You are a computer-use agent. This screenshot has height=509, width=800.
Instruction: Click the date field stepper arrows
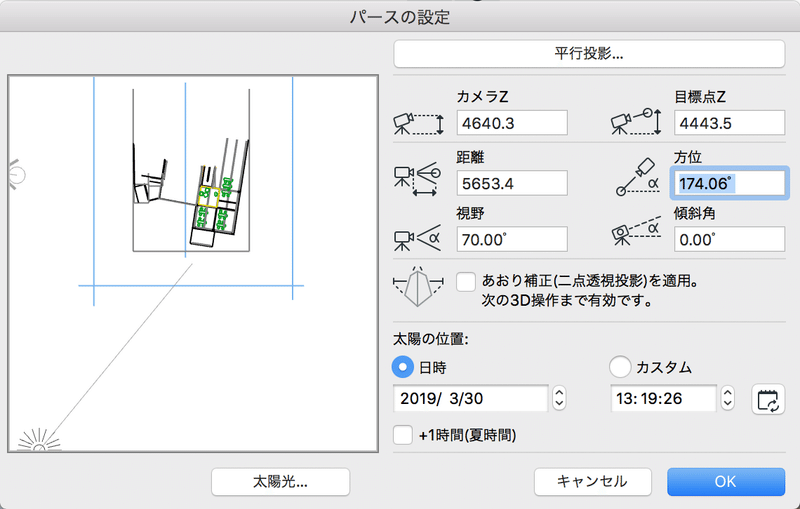click(x=560, y=398)
